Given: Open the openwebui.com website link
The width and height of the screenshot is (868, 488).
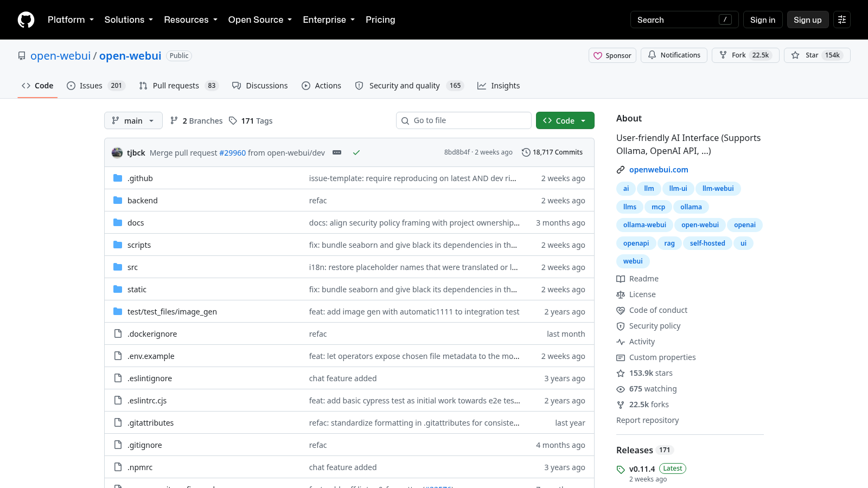Looking at the screenshot, I should (x=659, y=170).
